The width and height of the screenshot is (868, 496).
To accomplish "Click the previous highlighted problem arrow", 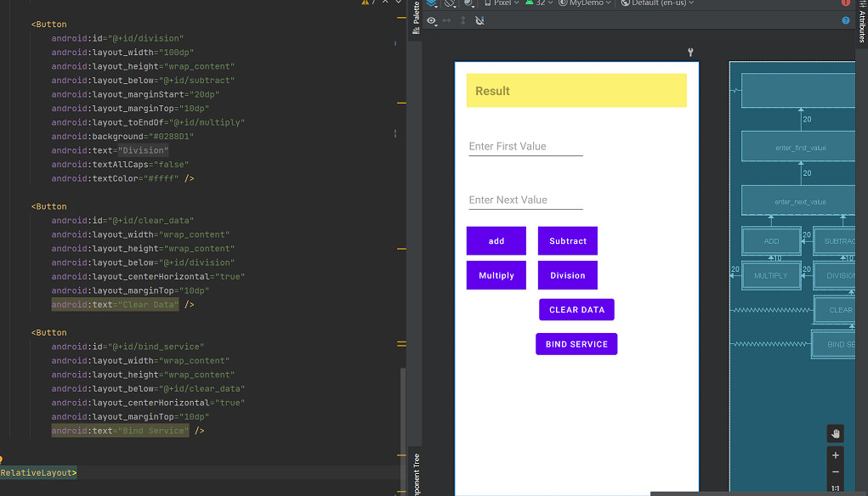I will click(x=385, y=3).
